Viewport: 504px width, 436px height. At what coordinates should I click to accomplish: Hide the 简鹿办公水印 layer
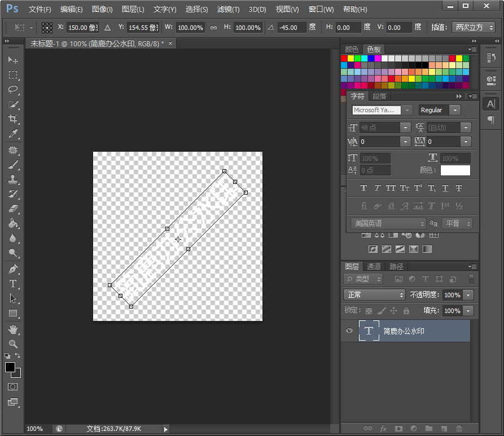click(x=349, y=331)
